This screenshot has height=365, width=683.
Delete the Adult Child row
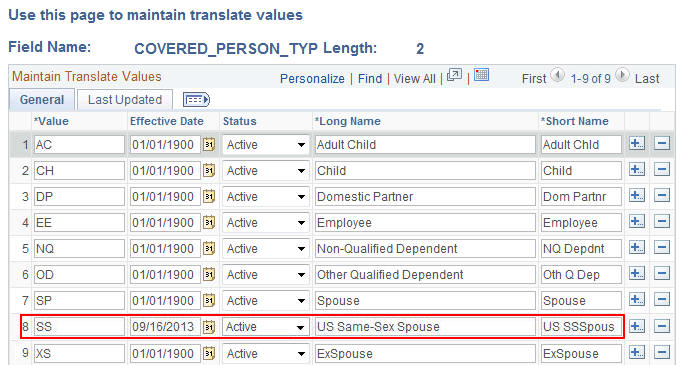(x=662, y=143)
